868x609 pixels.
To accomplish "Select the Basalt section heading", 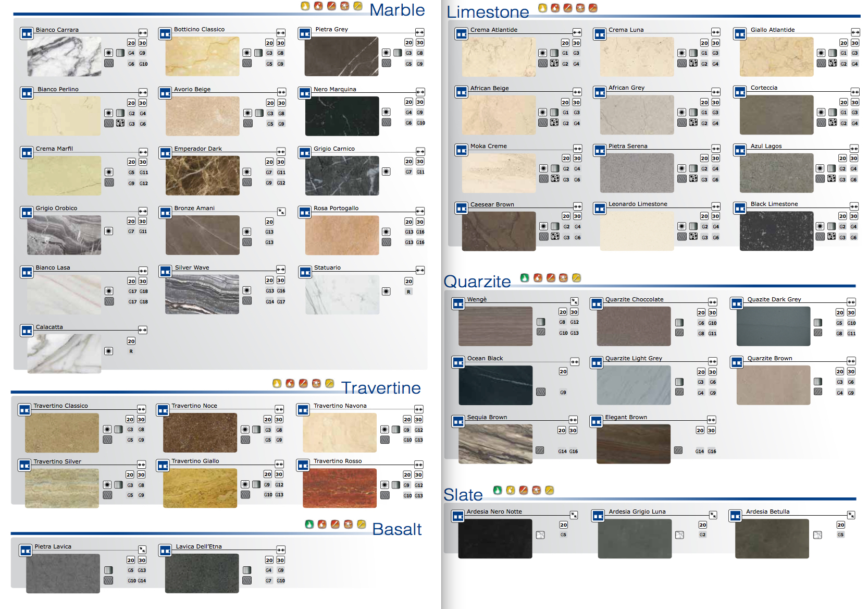I will tap(396, 529).
